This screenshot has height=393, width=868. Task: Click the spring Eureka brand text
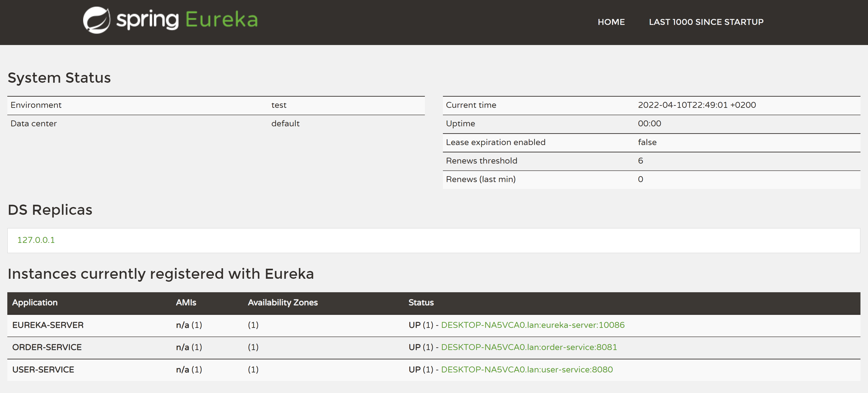click(187, 20)
